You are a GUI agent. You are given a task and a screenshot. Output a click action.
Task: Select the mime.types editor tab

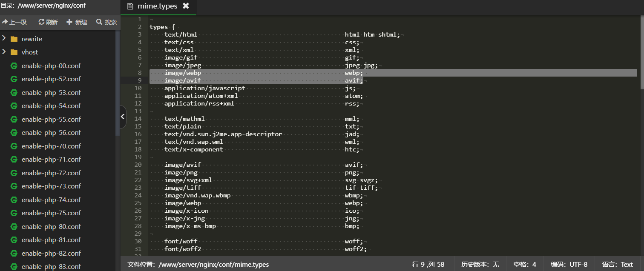(157, 6)
